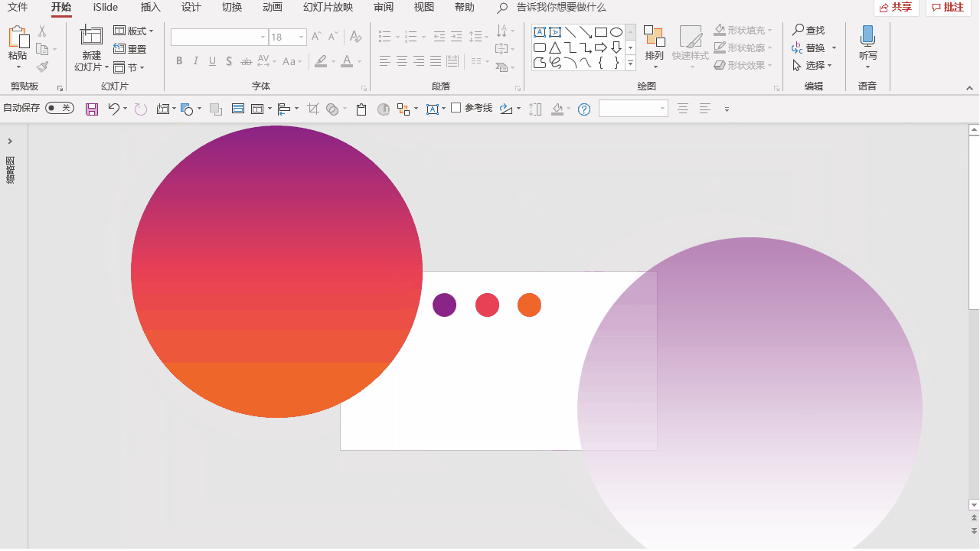Viewport: 980px width, 551px height.
Task: Open the font size dropdown
Action: coord(302,37)
